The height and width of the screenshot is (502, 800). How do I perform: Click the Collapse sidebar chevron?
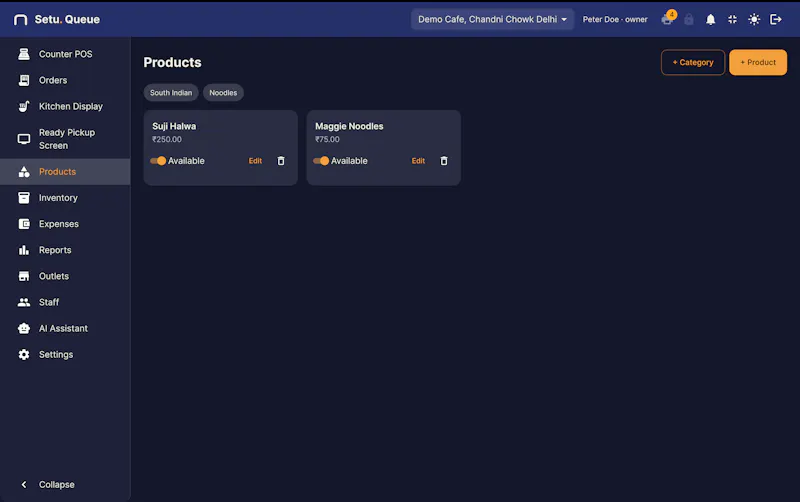(24, 484)
